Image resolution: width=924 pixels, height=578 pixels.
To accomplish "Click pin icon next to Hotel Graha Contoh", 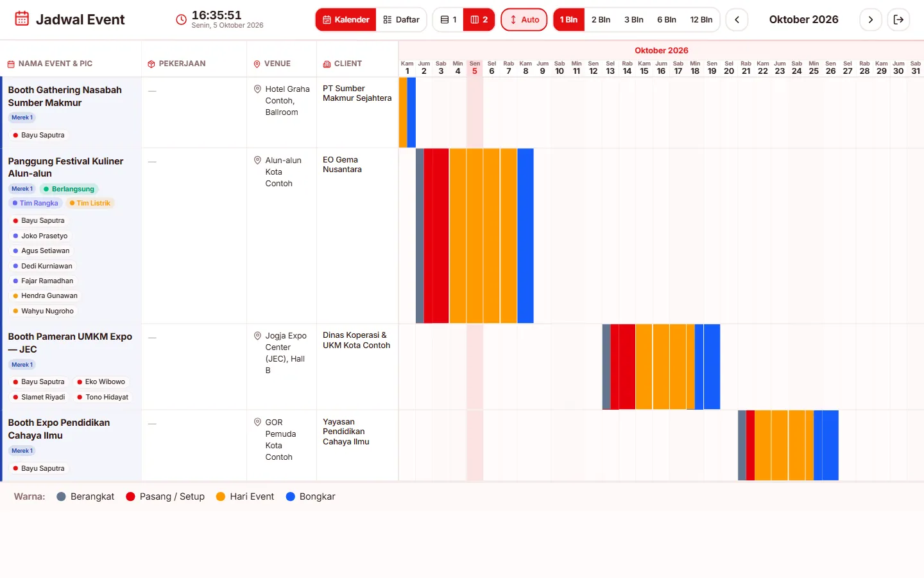I will pos(257,89).
